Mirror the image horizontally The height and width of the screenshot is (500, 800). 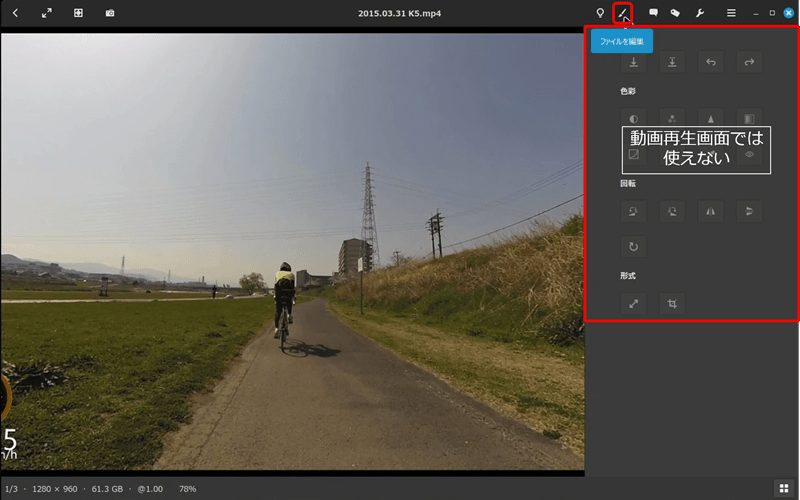711,211
